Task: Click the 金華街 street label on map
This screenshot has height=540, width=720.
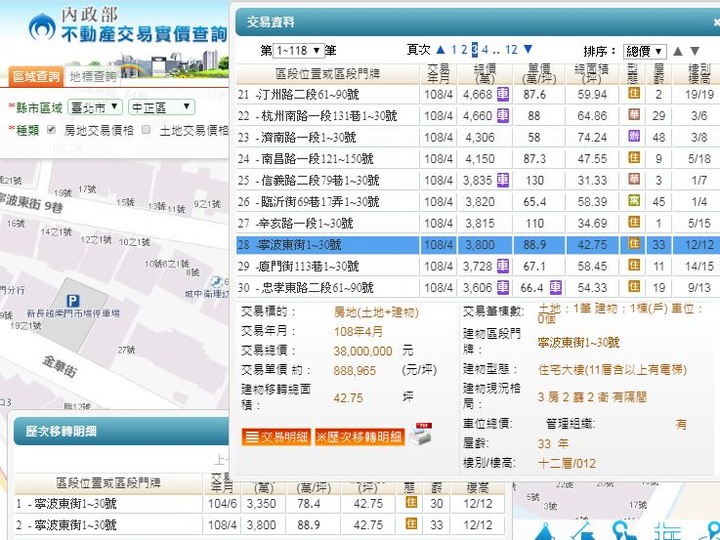Action: pos(60,366)
